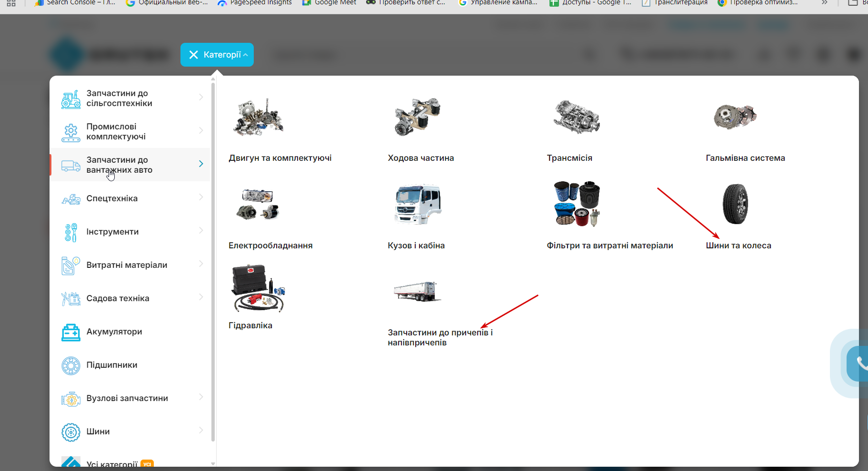The height and width of the screenshot is (471, 868).
Task: Open the Гідравліка category link
Action: pyautogui.click(x=250, y=325)
